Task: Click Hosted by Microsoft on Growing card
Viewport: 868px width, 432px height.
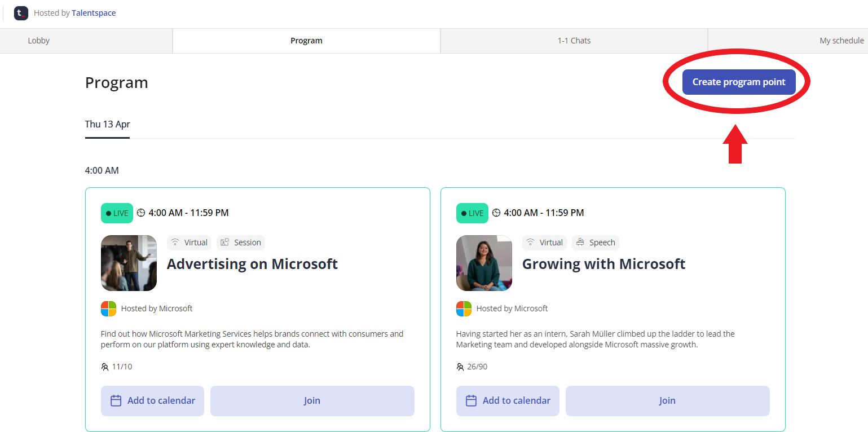Action: [x=512, y=308]
